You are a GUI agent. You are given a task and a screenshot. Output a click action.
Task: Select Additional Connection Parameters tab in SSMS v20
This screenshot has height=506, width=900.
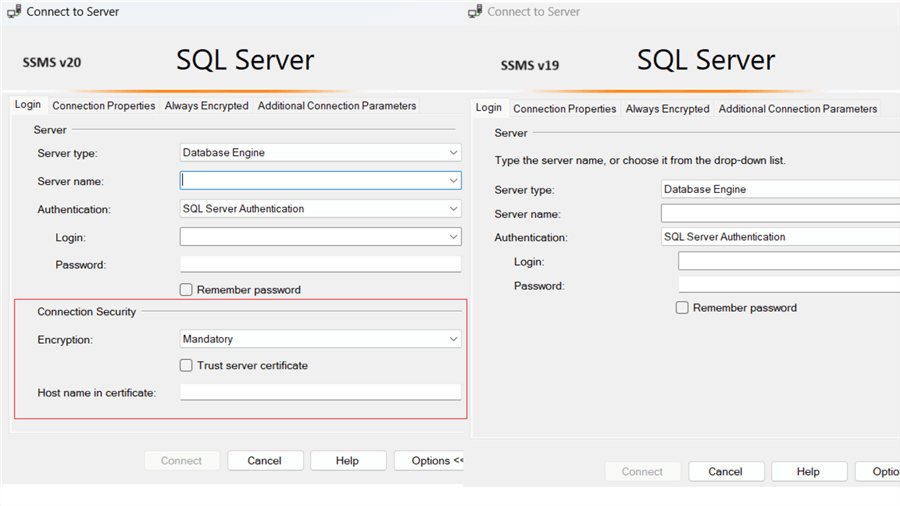(337, 106)
